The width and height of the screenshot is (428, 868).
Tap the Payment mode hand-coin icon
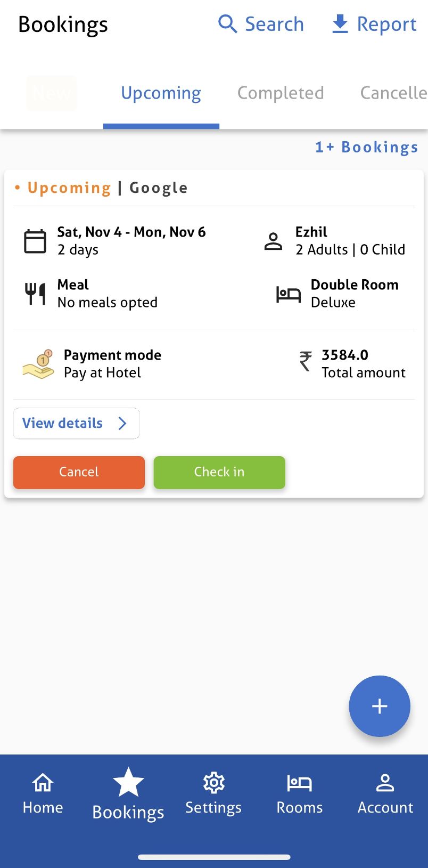click(x=38, y=364)
